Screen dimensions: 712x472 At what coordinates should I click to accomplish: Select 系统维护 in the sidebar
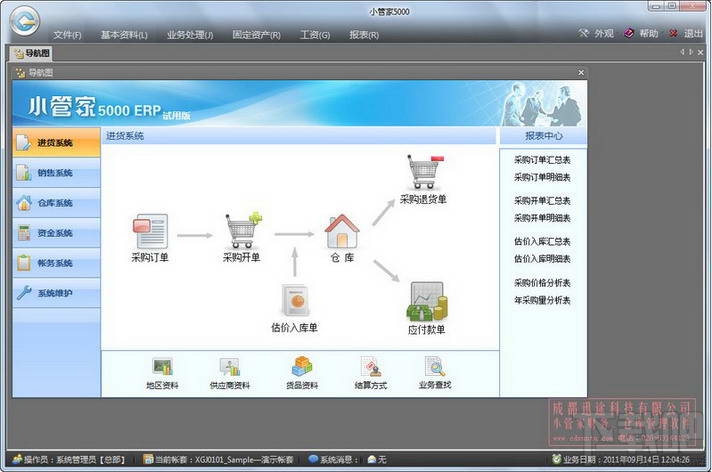(56, 293)
